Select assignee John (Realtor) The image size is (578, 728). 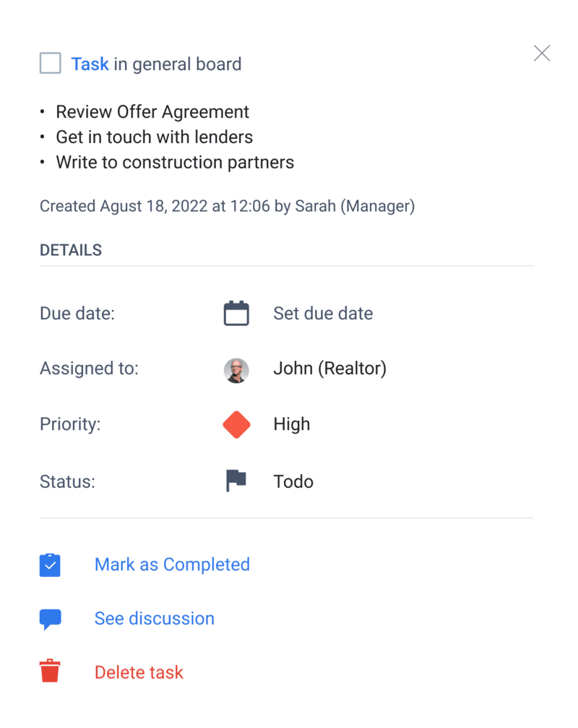click(329, 368)
